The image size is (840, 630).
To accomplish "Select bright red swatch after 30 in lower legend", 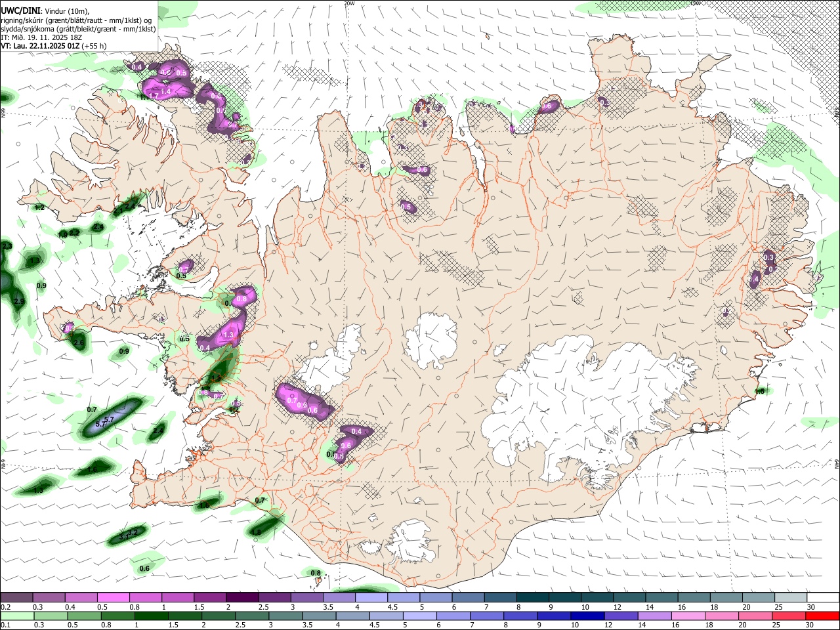I will (823, 616).
